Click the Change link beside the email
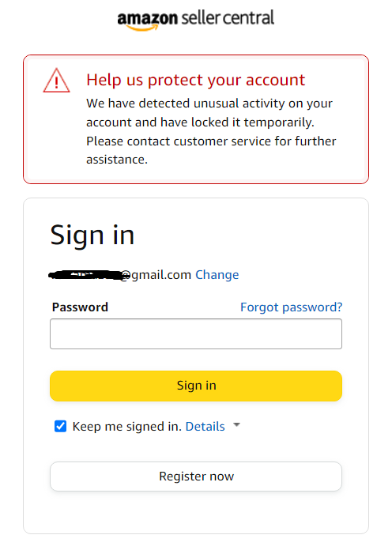Screen dimensions: 392x550 click(217, 275)
